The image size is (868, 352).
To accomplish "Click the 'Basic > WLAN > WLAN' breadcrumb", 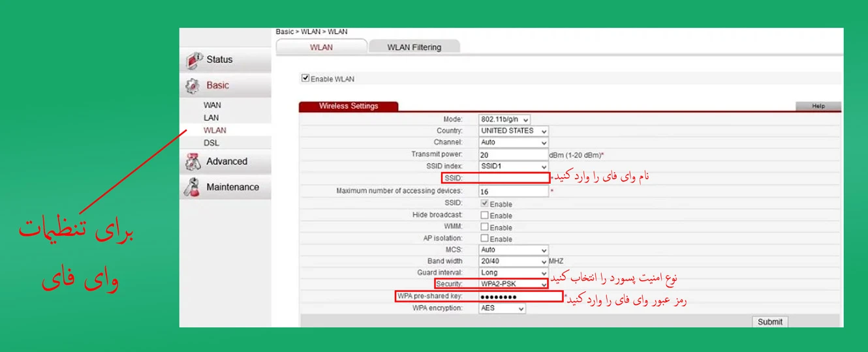I will pos(311,31).
